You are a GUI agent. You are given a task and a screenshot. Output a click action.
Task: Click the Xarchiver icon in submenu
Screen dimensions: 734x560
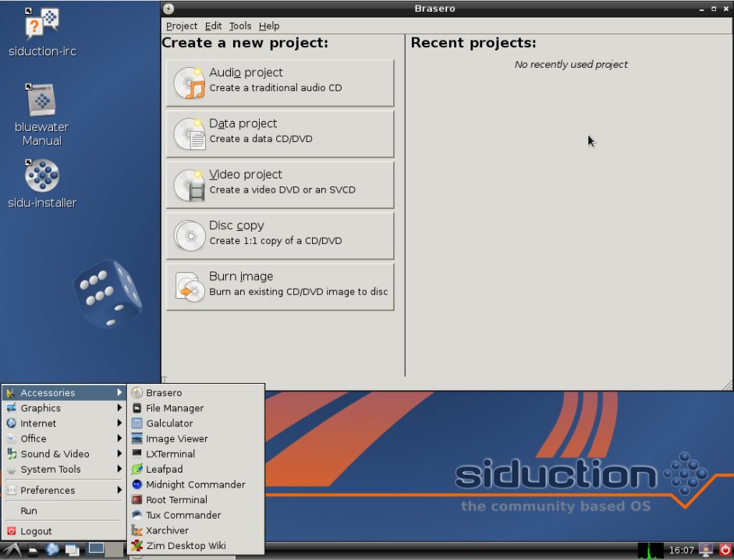pos(137,530)
